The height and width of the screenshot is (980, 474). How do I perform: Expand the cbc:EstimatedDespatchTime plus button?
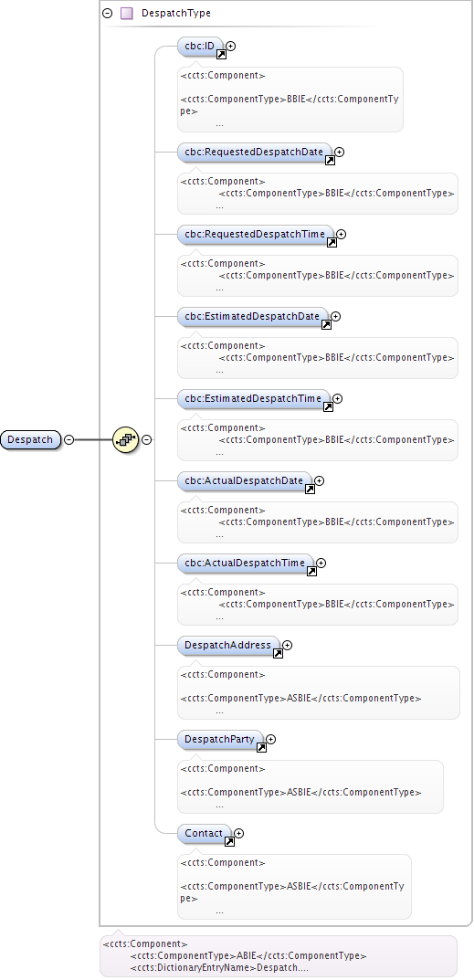338,398
